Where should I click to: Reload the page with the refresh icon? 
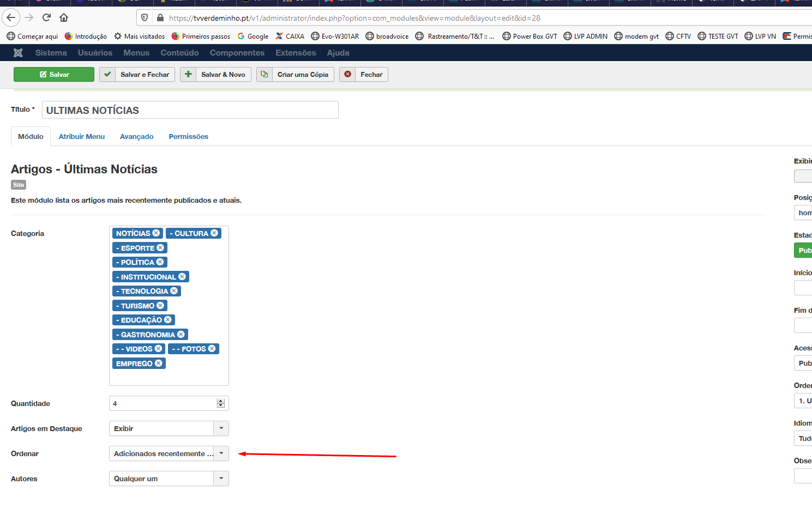(x=46, y=17)
